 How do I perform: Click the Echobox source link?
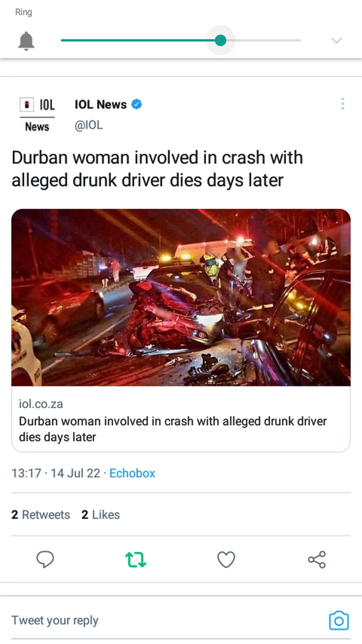132,473
